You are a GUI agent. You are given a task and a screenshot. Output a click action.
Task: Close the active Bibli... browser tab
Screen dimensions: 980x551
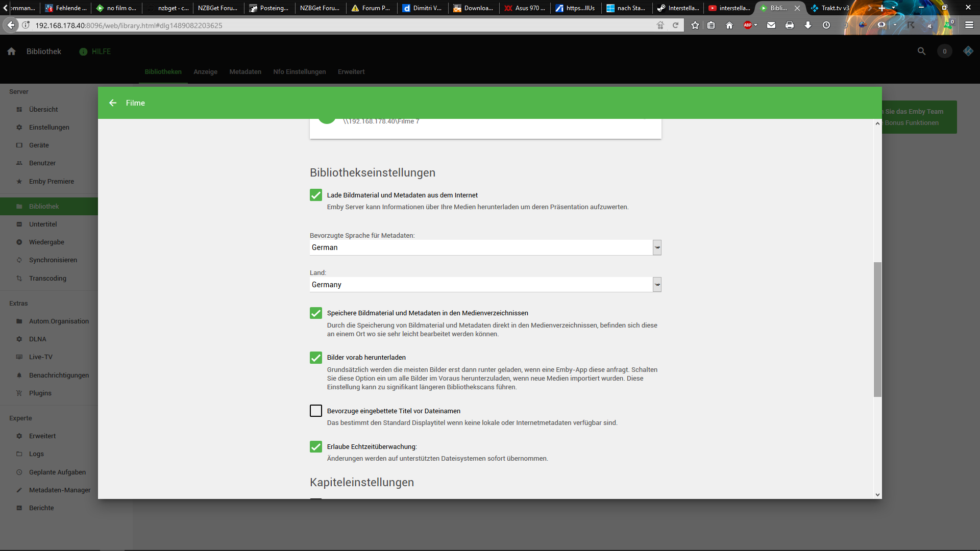(x=797, y=8)
